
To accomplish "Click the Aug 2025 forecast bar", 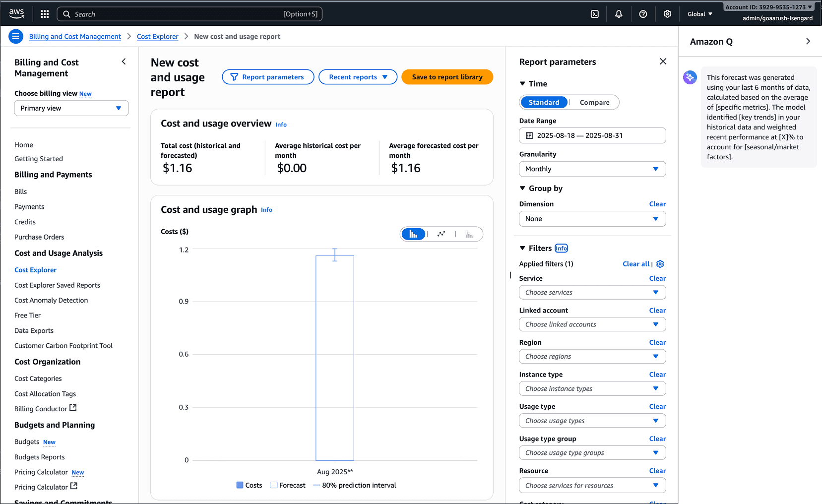I will tap(335, 358).
